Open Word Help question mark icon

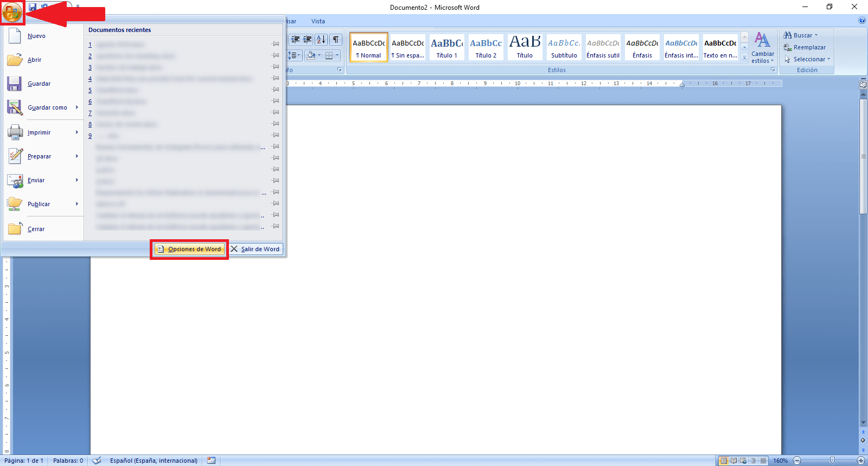click(862, 21)
